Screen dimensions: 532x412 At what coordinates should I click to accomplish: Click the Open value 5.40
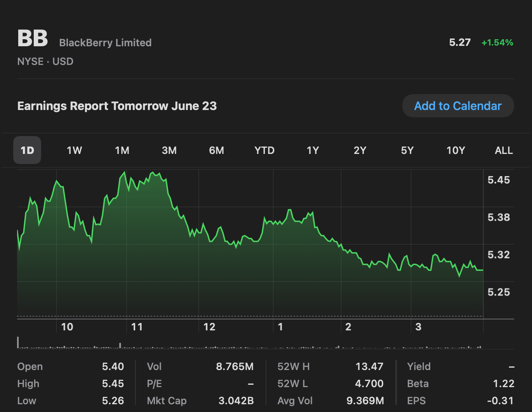coord(113,367)
